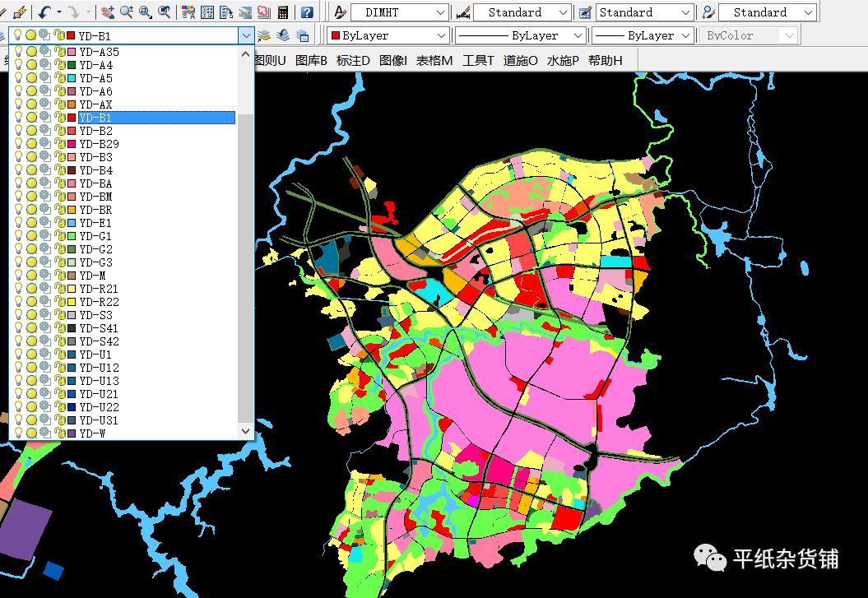Open the Table Style manager icon
The image size is (868, 598).
(585, 12)
